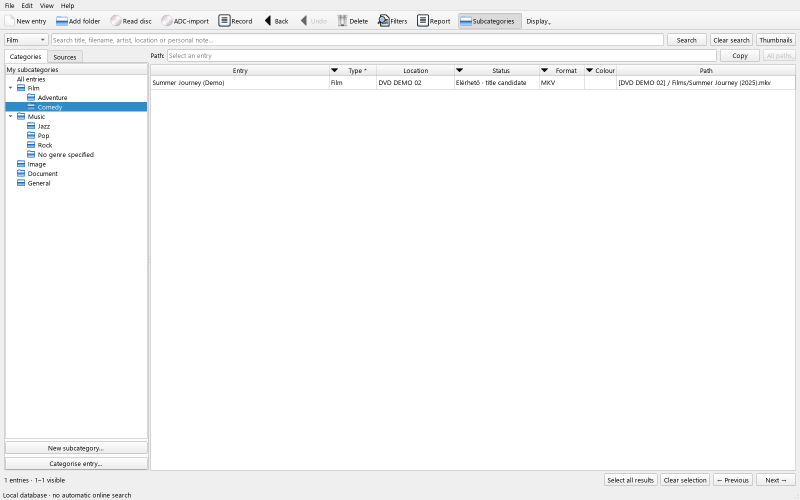Viewport: 800px width, 500px height.
Task: Click the Clear search button
Action: (x=731, y=40)
